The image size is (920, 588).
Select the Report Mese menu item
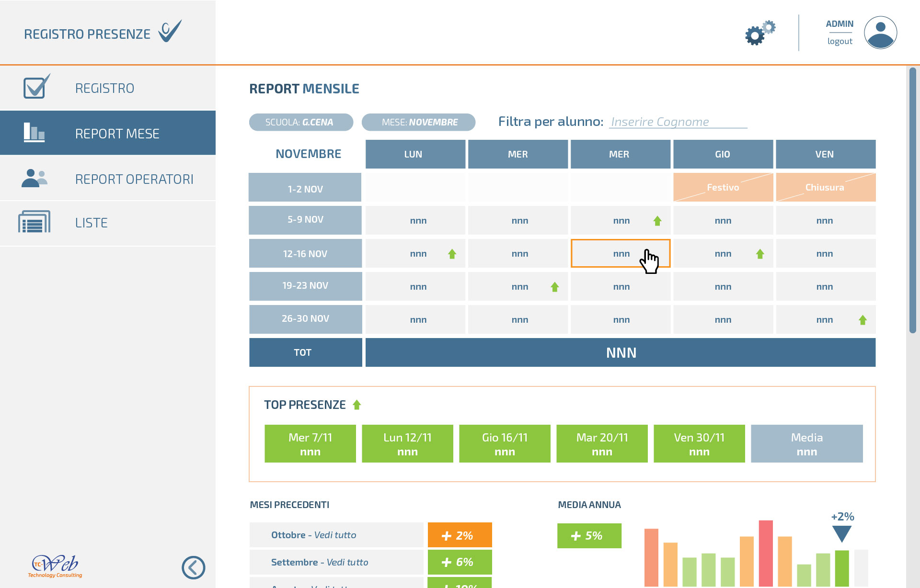(108, 133)
